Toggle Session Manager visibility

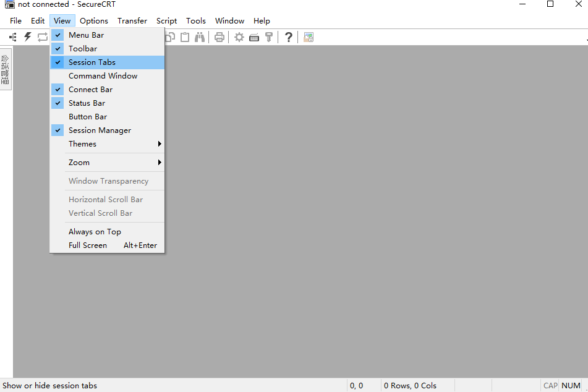click(x=107, y=130)
